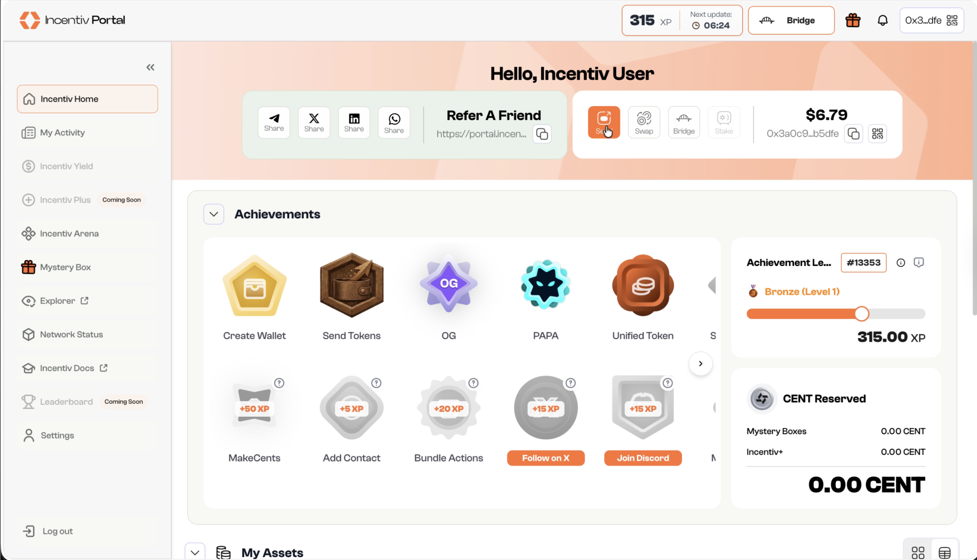Click the Join Discord button
This screenshot has height=560, width=977.
tap(642, 458)
